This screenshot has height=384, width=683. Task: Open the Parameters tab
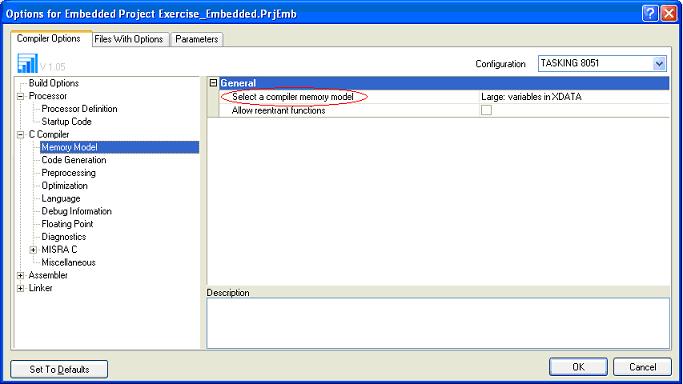coord(196,39)
